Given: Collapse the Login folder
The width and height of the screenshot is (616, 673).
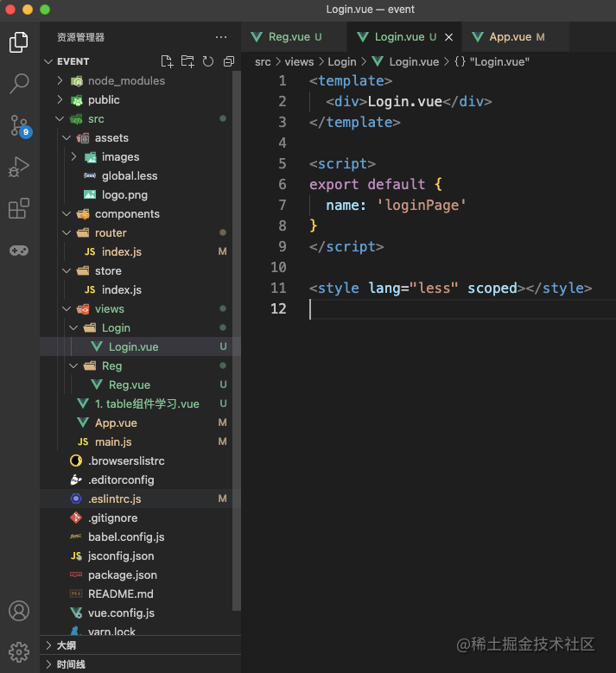Looking at the screenshot, I should (x=140, y=327).
